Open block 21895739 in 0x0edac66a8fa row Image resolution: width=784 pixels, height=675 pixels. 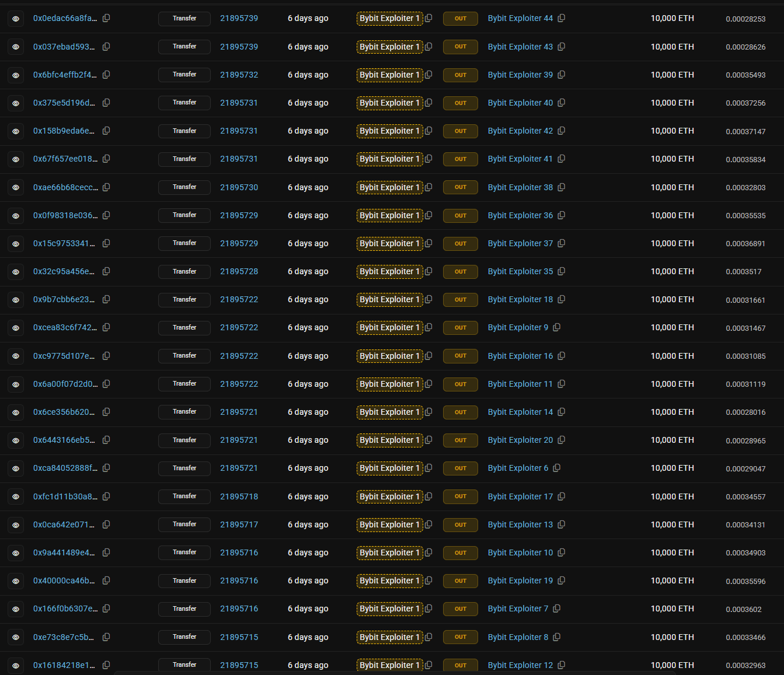point(239,18)
